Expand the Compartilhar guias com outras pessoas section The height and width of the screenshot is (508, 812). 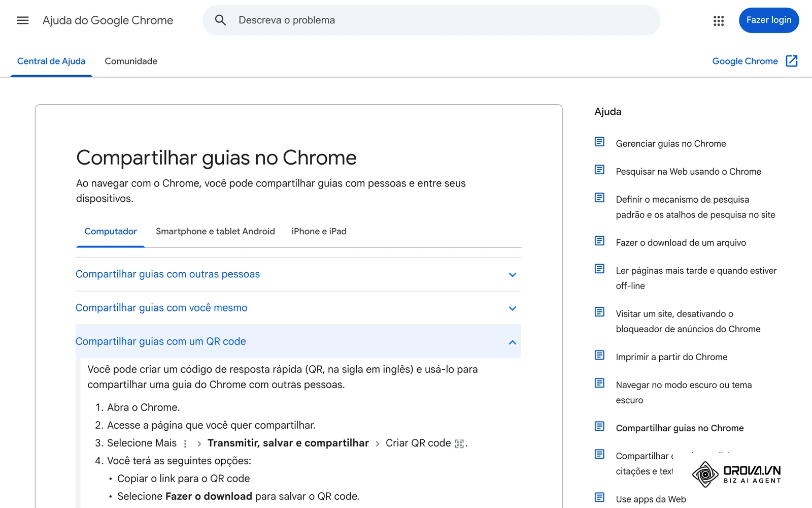pyautogui.click(x=298, y=274)
